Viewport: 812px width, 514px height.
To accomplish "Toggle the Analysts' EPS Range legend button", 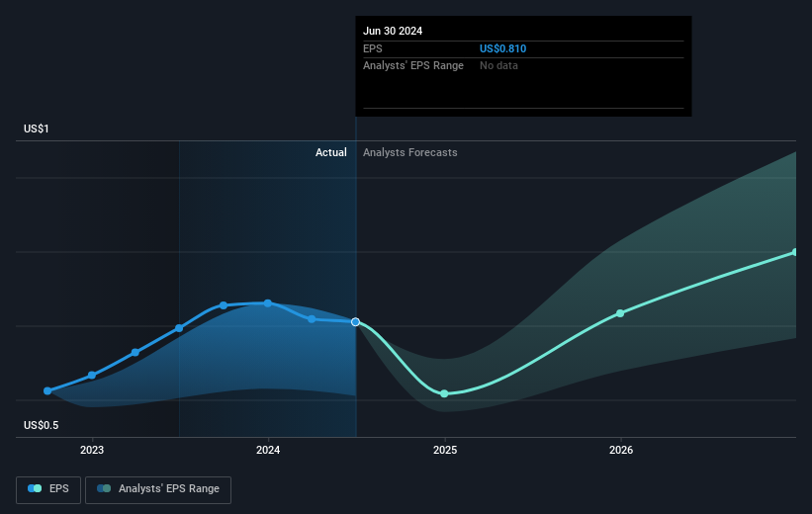I will point(158,489).
